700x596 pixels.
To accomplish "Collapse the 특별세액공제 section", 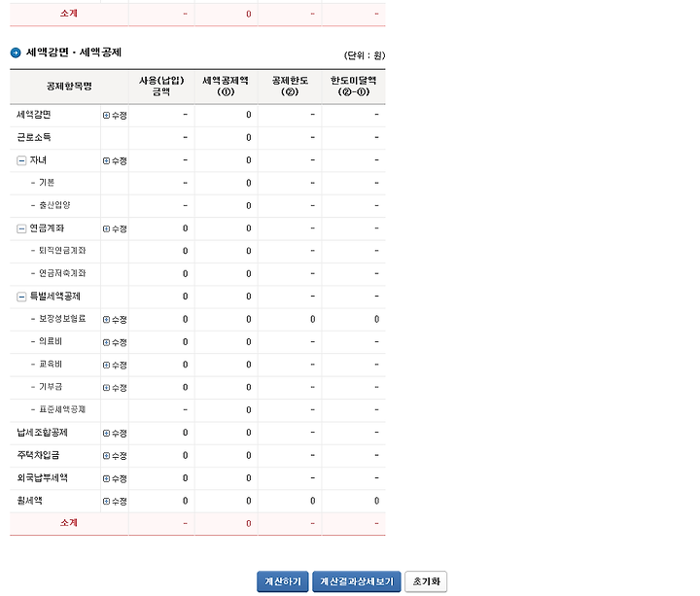I will click(21, 297).
